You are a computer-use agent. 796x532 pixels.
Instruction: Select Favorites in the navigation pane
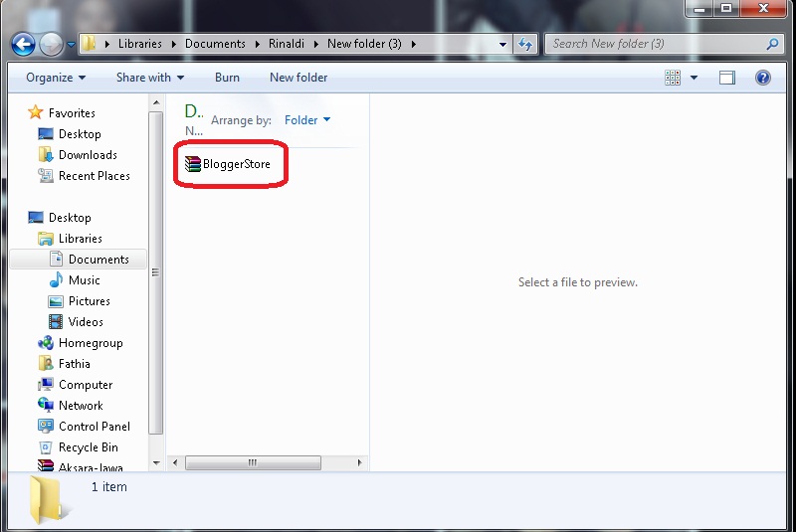coord(72,113)
